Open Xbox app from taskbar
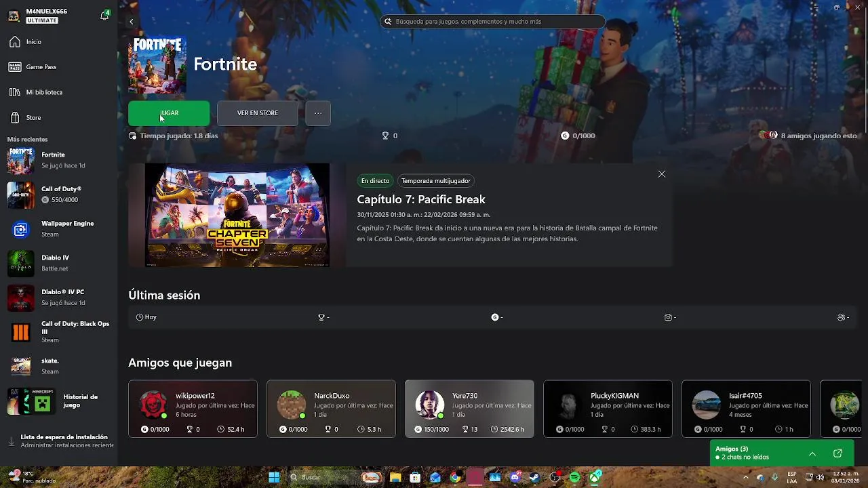The width and height of the screenshot is (868, 488). click(x=595, y=477)
